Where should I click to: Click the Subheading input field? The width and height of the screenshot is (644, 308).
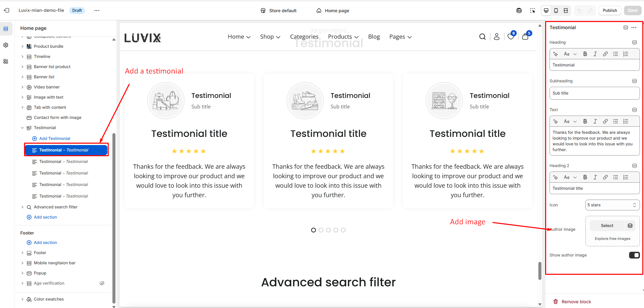pyautogui.click(x=594, y=93)
